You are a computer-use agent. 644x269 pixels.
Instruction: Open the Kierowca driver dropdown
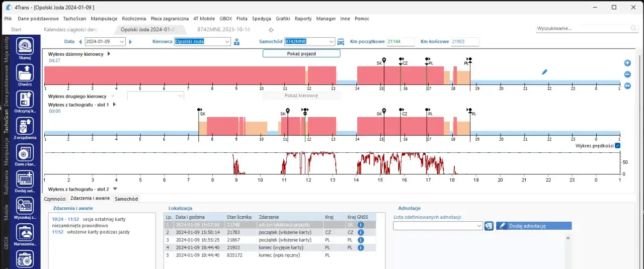pos(227,42)
